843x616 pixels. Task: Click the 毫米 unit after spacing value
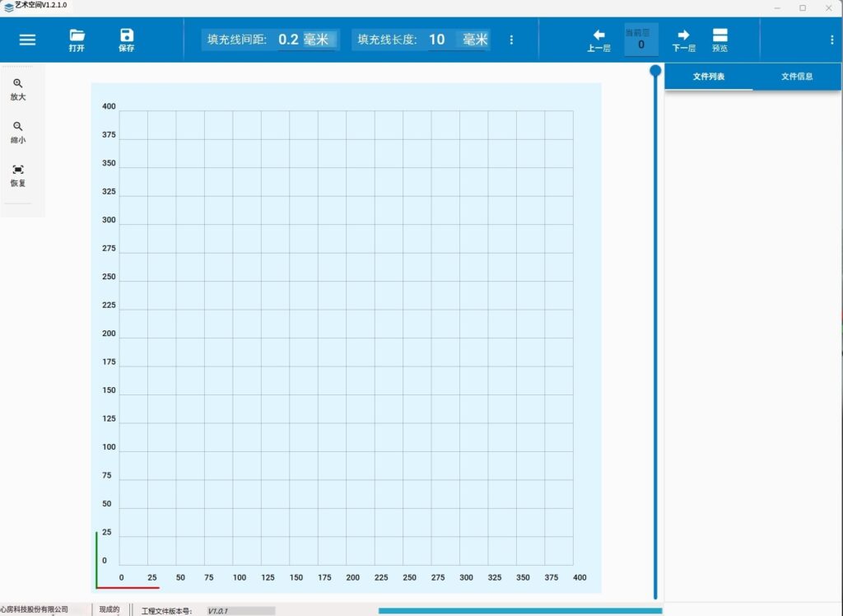click(x=316, y=40)
